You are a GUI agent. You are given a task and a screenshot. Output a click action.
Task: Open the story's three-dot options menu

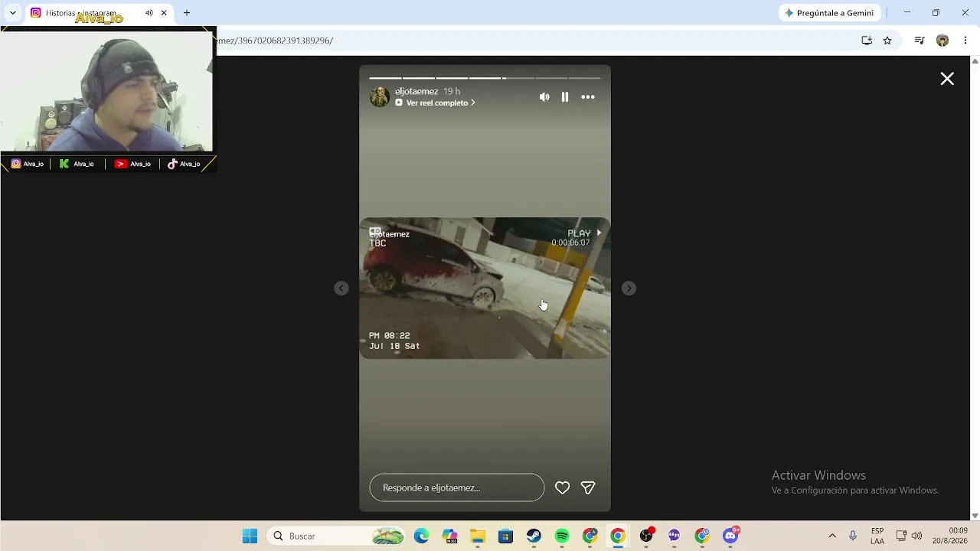588,97
